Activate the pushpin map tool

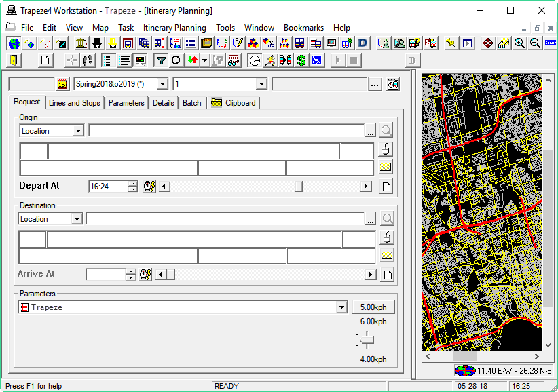point(451,43)
